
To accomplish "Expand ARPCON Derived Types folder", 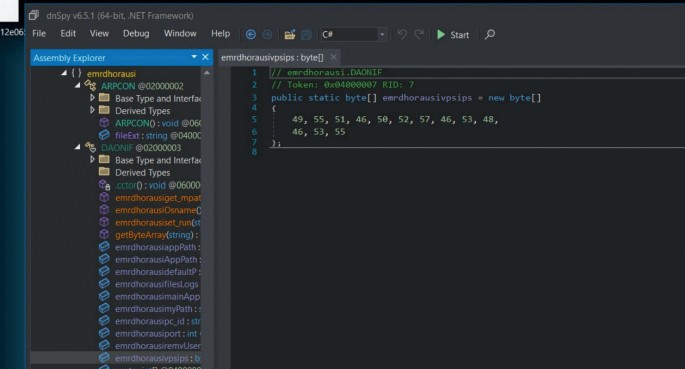I will 92,110.
